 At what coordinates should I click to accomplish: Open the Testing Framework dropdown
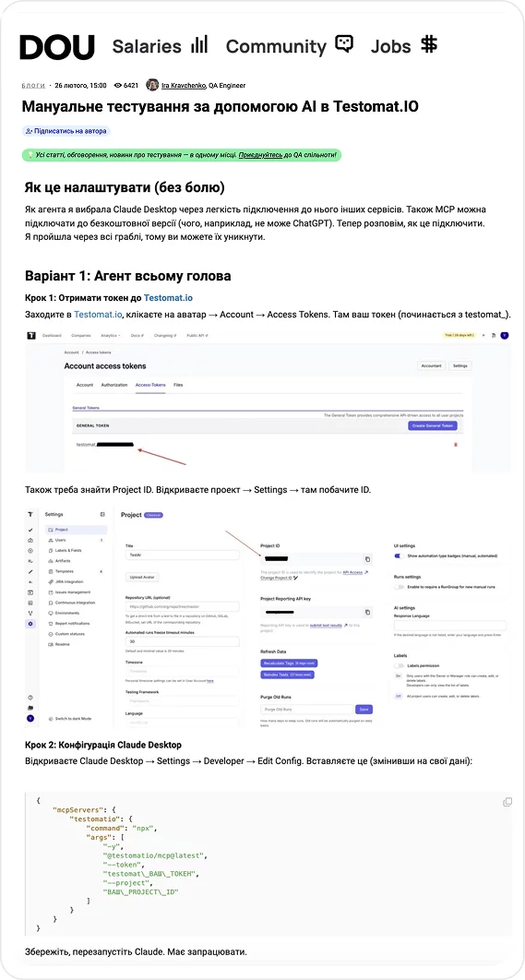pos(183,702)
